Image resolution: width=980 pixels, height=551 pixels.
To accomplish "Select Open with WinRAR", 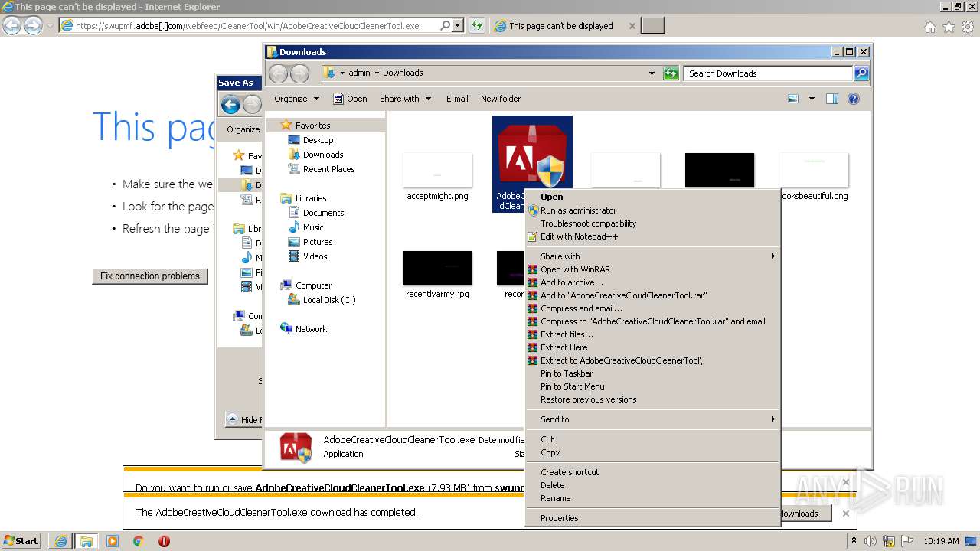I will [575, 269].
